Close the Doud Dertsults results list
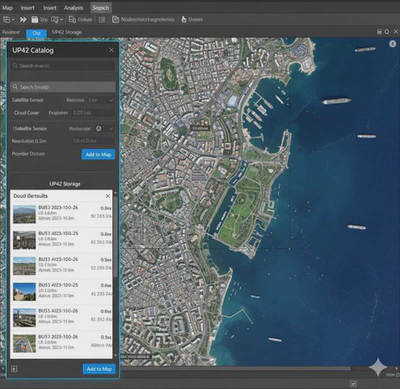 pyautogui.click(x=108, y=196)
